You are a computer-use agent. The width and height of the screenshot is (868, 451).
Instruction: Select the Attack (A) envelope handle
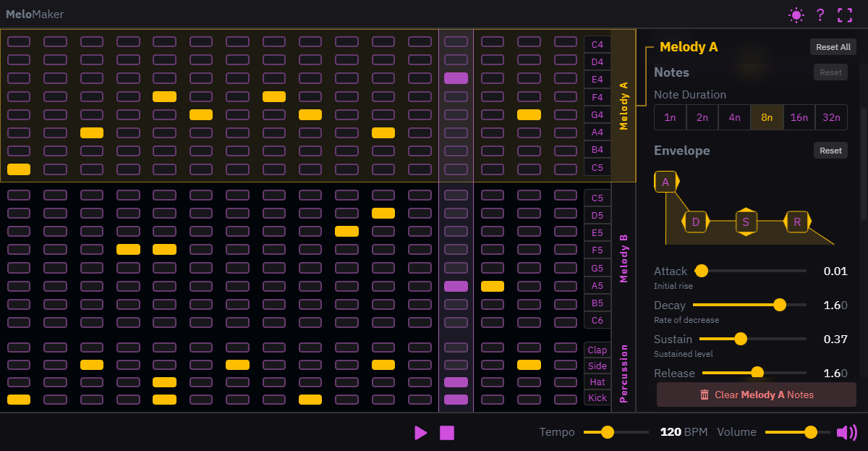click(x=665, y=181)
